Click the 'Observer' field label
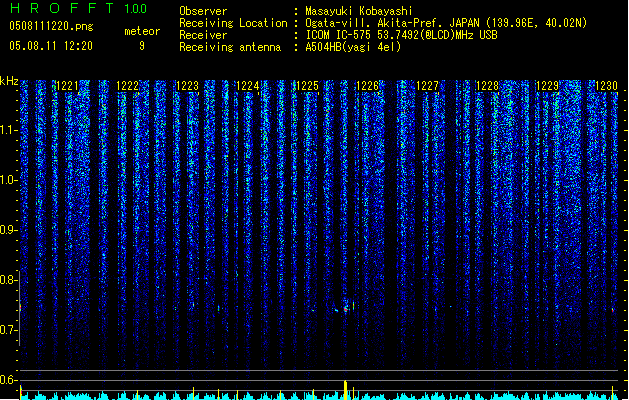This screenshot has height=400, width=629. point(203,11)
